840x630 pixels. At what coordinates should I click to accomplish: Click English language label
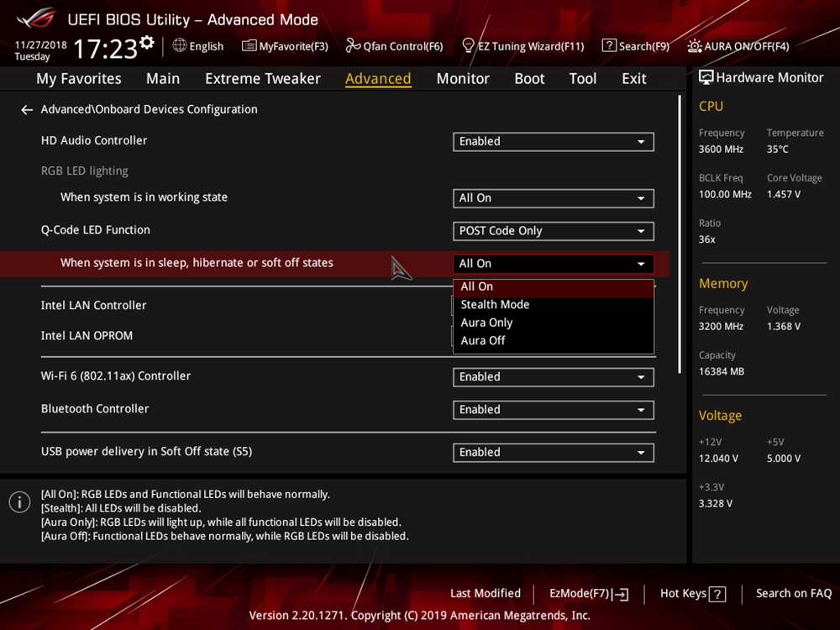pyautogui.click(x=207, y=46)
